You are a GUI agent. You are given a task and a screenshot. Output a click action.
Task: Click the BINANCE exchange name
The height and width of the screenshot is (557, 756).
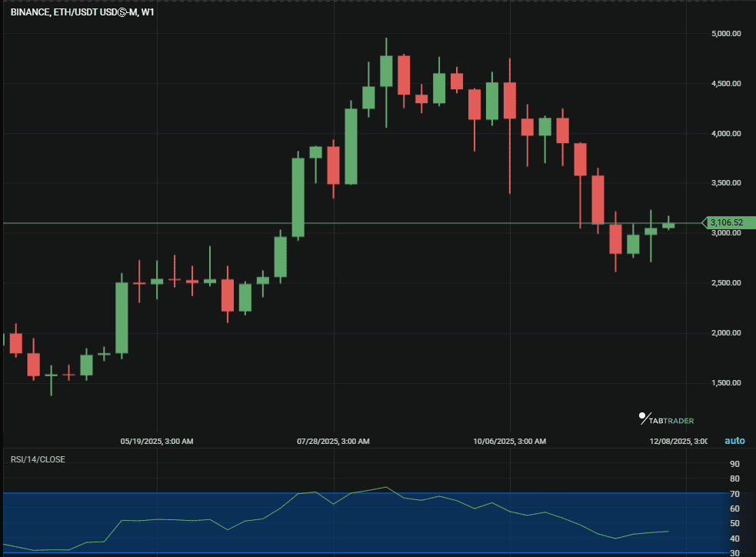[28, 12]
